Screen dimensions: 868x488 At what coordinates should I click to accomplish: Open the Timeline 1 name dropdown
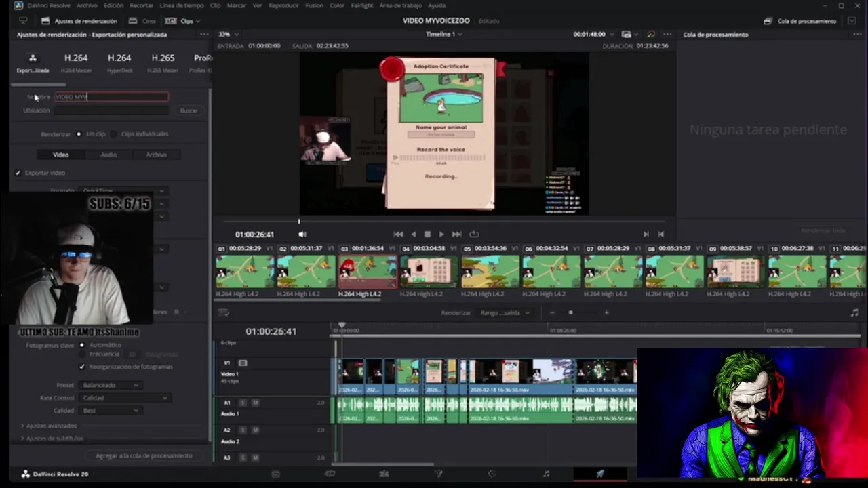coord(444,35)
